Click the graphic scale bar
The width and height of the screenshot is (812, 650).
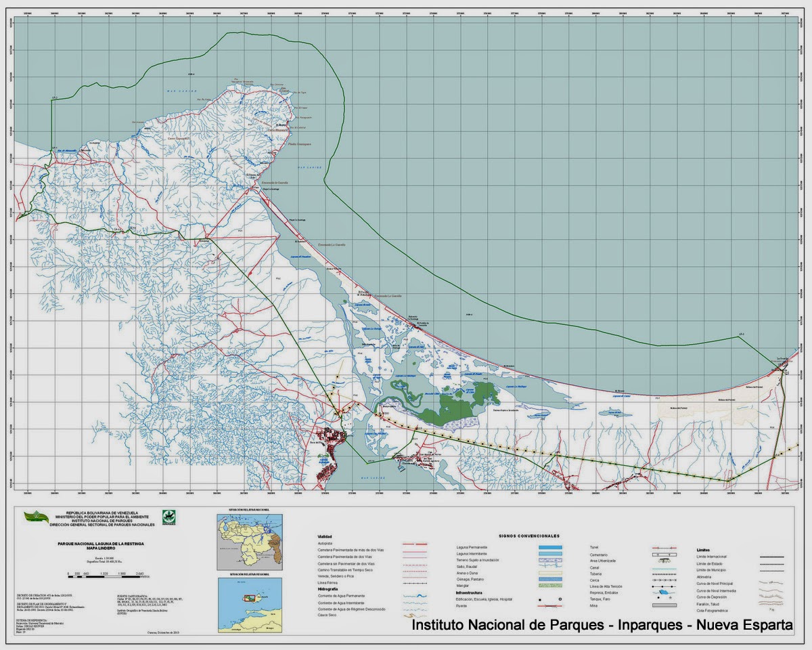(x=104, y=576)
